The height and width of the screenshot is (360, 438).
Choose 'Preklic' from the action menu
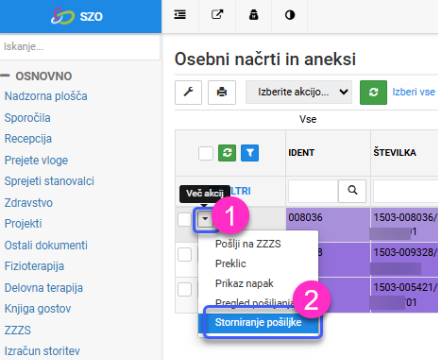[231, 264]
